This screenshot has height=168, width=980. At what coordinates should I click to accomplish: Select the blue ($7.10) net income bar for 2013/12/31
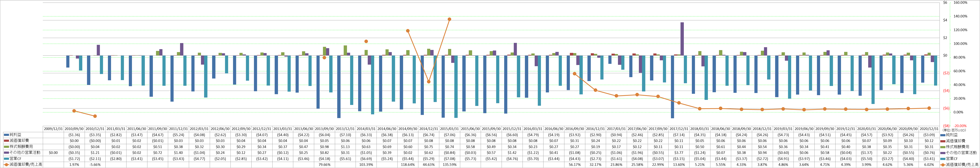coord(339,87)
